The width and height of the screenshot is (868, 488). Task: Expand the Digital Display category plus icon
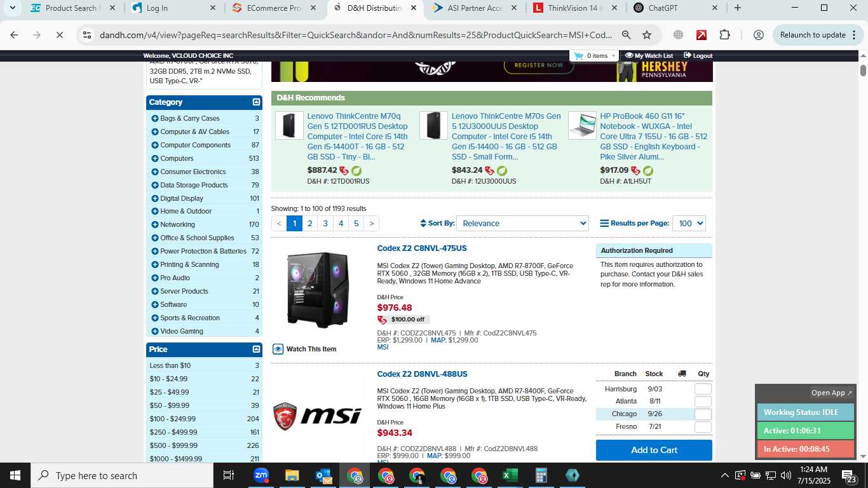tap(155, 198)
